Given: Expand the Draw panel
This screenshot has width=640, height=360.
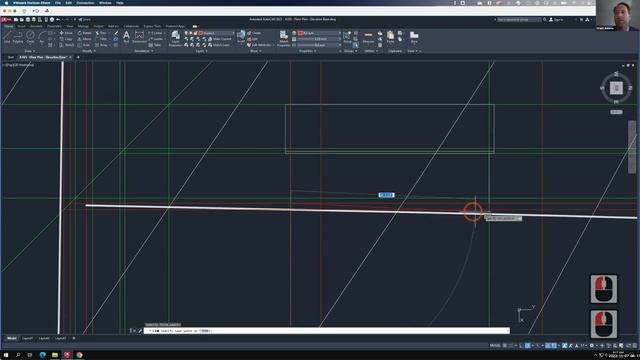Looking at the screenshot, I should 29,51.
